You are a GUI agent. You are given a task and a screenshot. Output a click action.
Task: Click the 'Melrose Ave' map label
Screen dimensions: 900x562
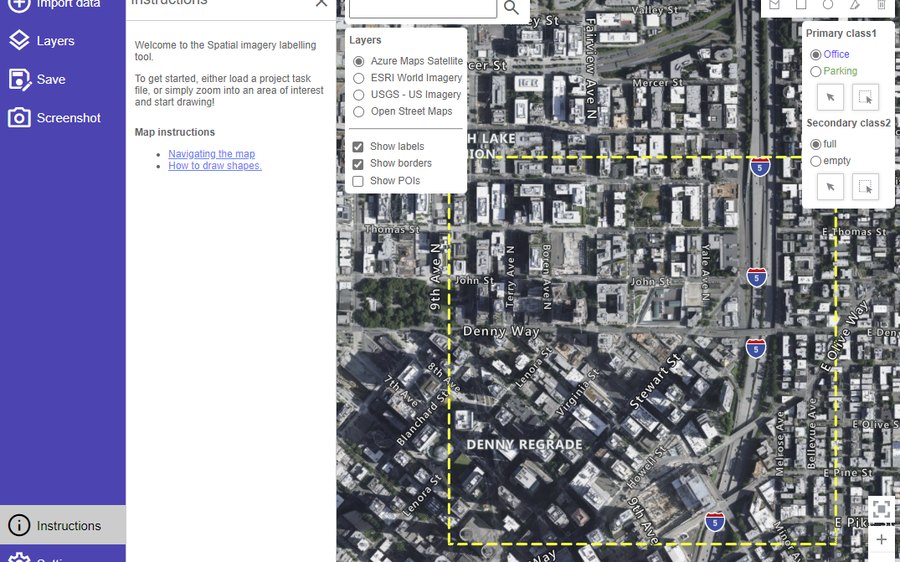click(x=779, y=443)
